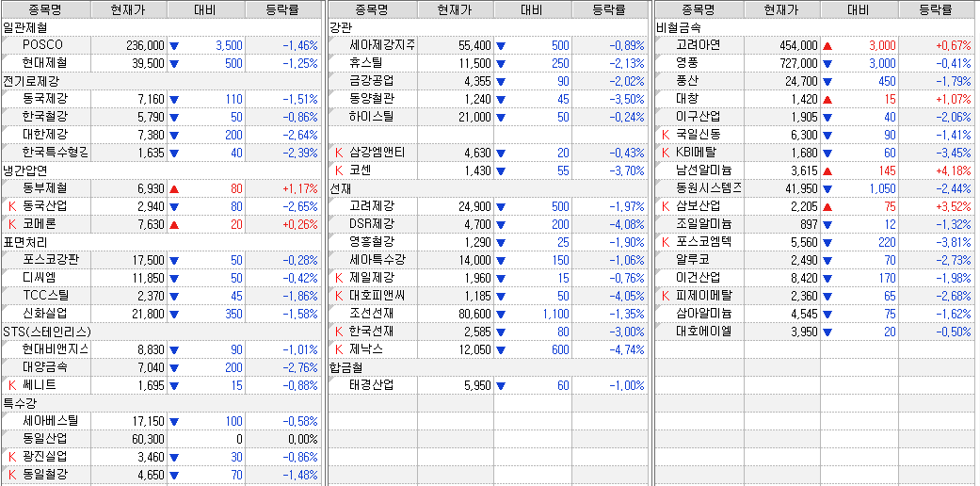Click the red up arrow in 고려아연 row

click(x=827, y=45)
